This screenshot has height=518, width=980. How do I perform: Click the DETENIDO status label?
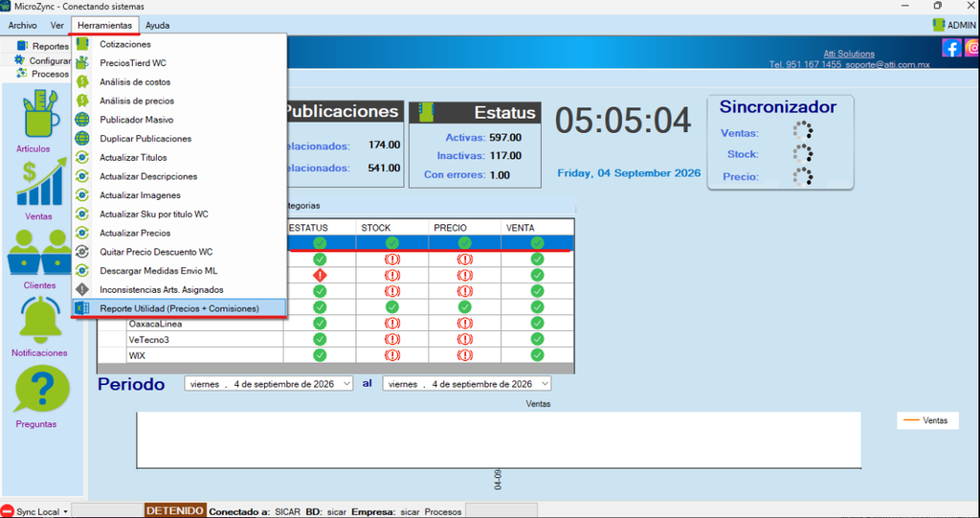point(175,511)
